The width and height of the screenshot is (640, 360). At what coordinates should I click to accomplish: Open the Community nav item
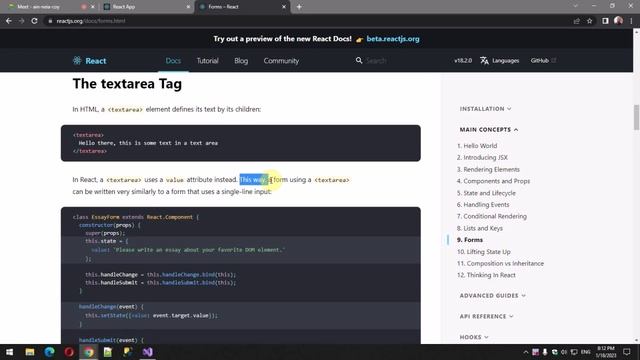point(281,60)
